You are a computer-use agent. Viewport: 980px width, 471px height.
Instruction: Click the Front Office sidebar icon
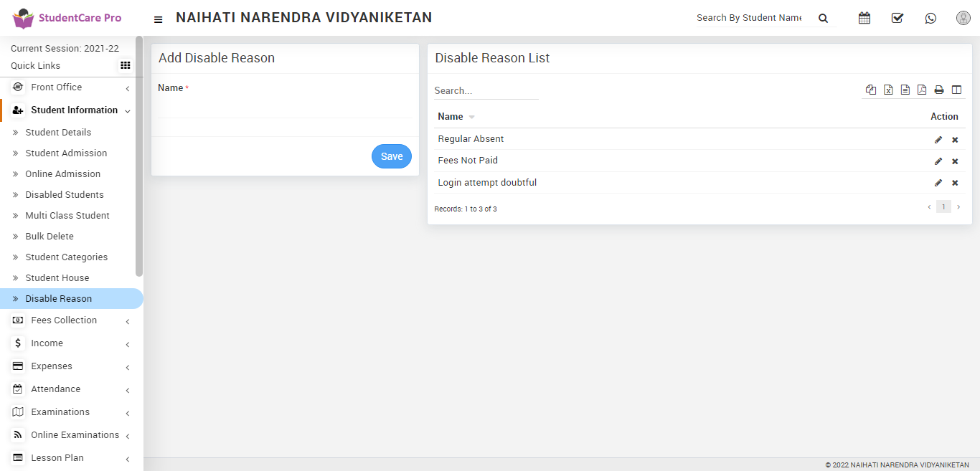point(18,87)
